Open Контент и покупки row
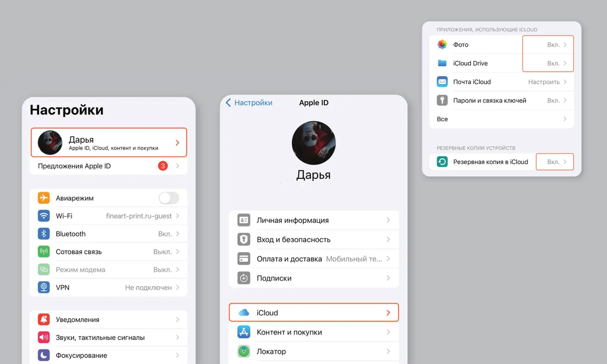 [x=314, y=332]
